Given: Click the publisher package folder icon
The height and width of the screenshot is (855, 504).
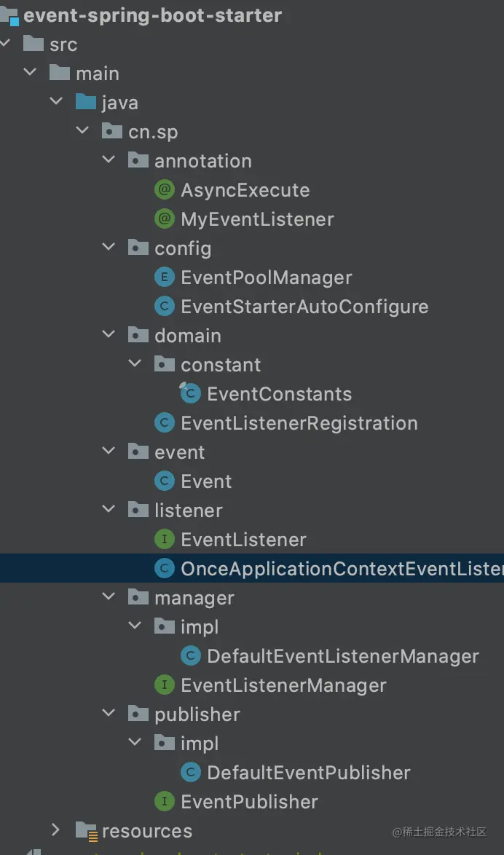Looking at the screenshot, I should point(138,714).
